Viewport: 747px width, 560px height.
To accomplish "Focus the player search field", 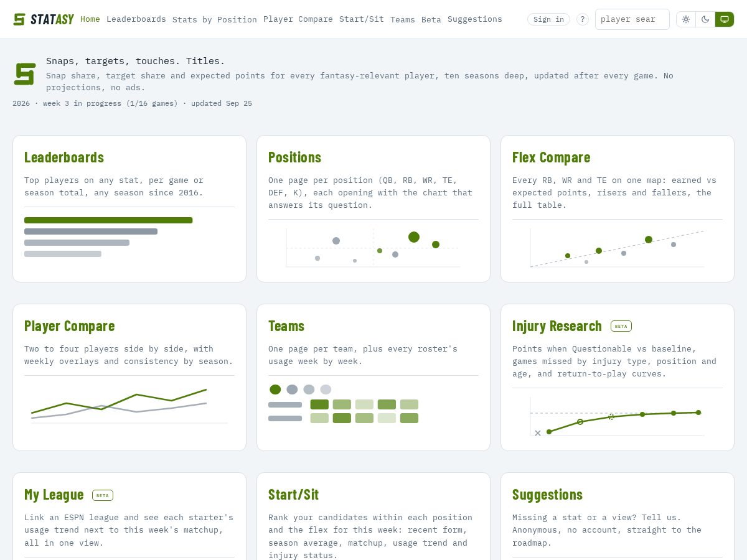I will (x=632, y=19).
